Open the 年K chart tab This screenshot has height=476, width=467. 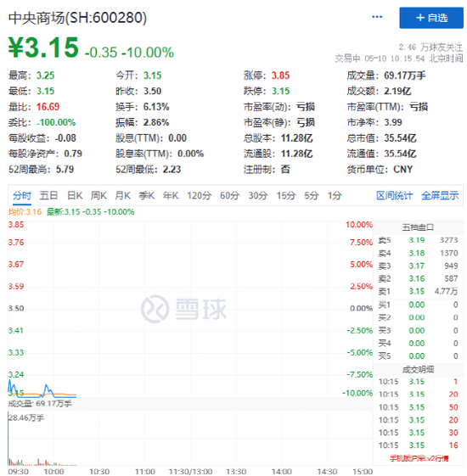171,195
